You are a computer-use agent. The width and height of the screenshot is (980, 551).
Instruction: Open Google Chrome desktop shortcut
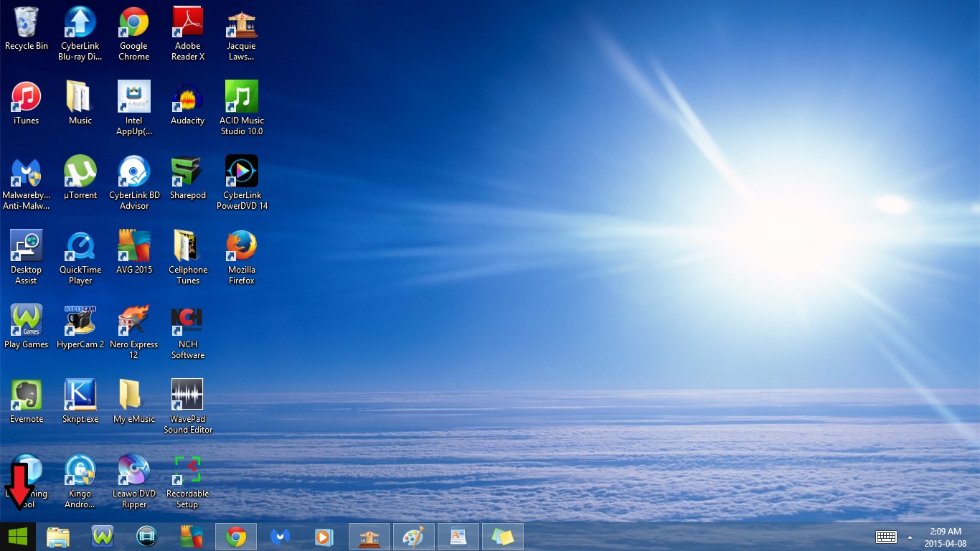tap(134, 34)
